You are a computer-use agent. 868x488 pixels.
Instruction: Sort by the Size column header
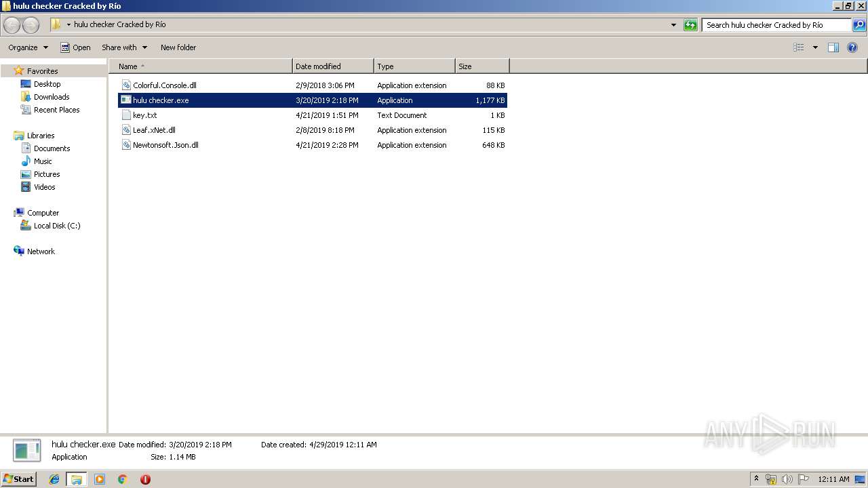click(482, 66)
